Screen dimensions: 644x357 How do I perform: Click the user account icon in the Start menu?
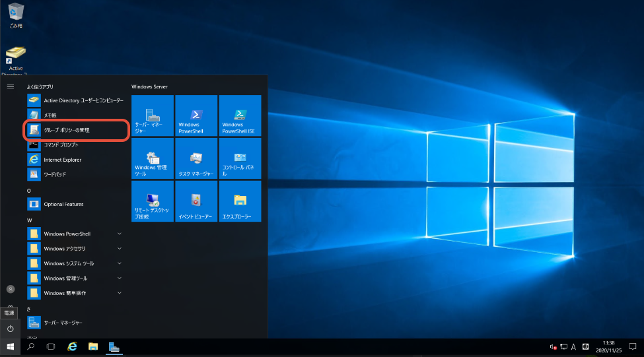[11, 289]
